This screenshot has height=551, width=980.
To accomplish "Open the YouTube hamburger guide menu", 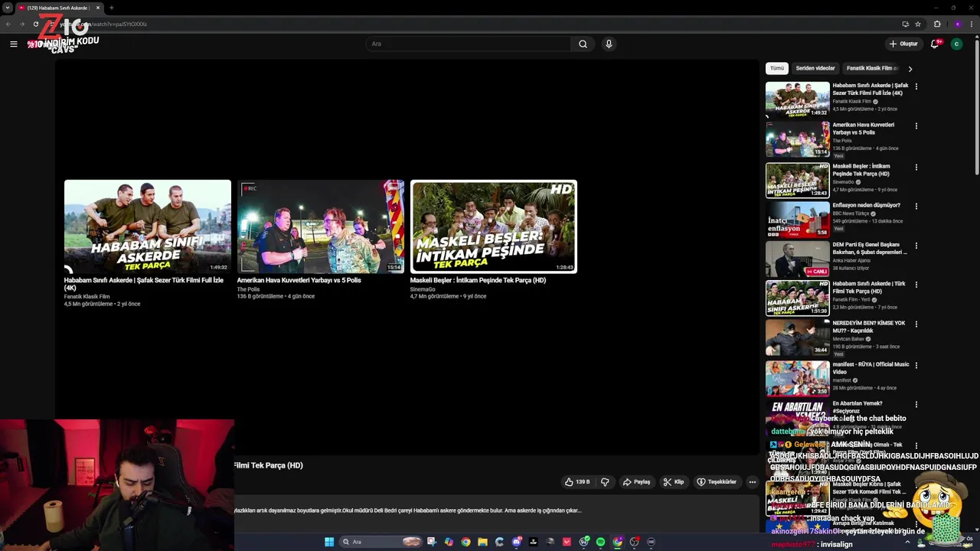I will (x=13, y=44).
